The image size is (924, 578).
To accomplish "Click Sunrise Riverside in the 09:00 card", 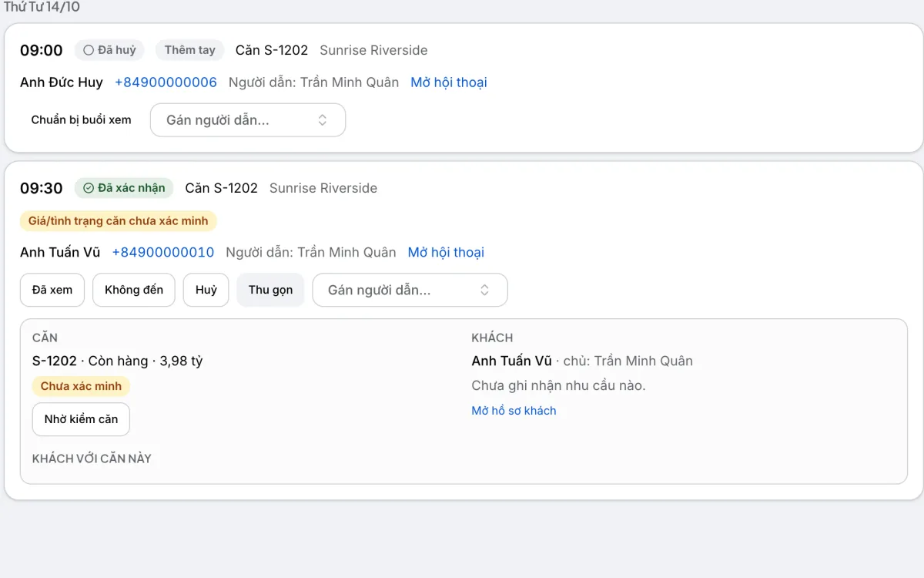I will (373, 50).
